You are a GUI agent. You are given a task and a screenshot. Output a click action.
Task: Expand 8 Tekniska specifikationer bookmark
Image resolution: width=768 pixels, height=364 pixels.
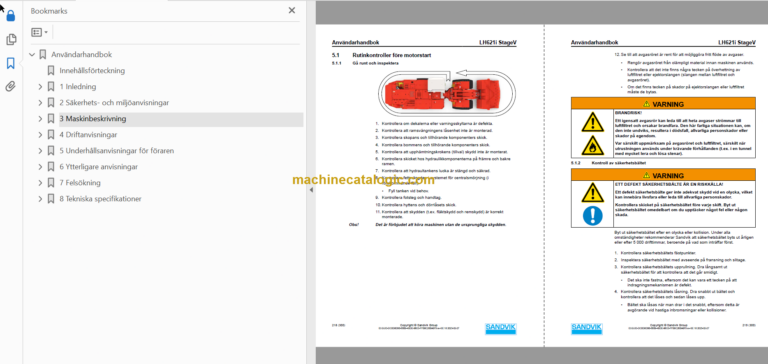click(40, 199)
